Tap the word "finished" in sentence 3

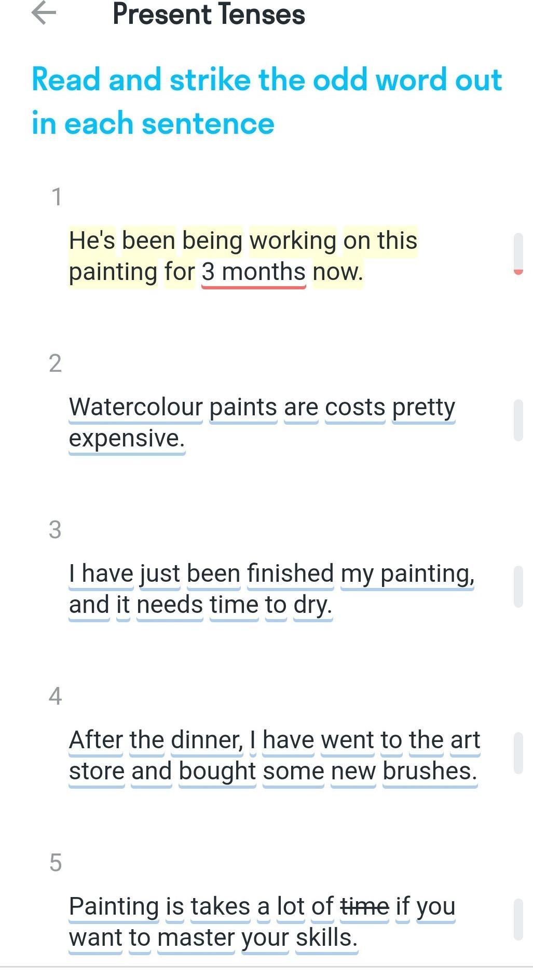click(290, 574)
